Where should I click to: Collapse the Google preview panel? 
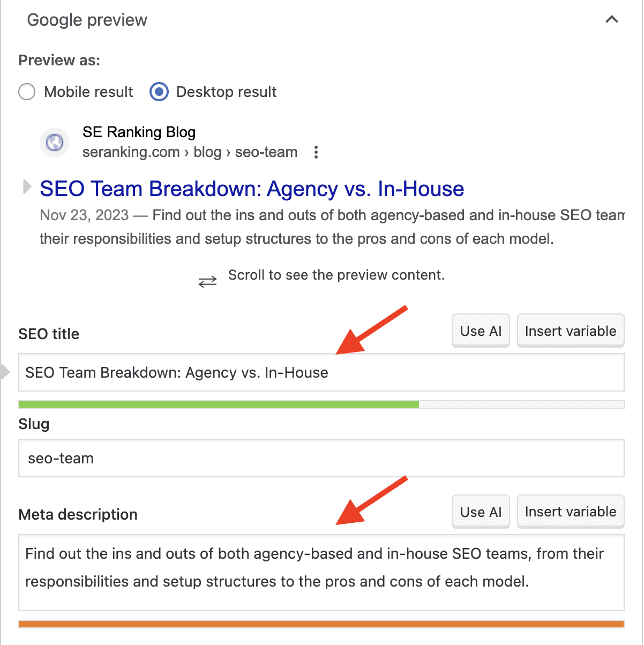(x=611, y=19)
